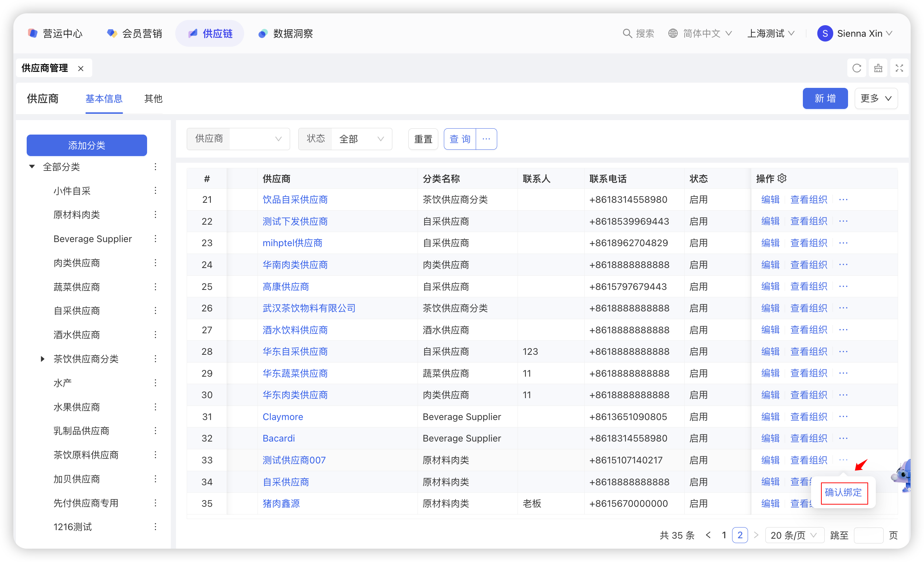Image resolution: width=924 pixels, height=562 pixels.
Task: Open the Claymore supplier link
Action: (283, 417)
